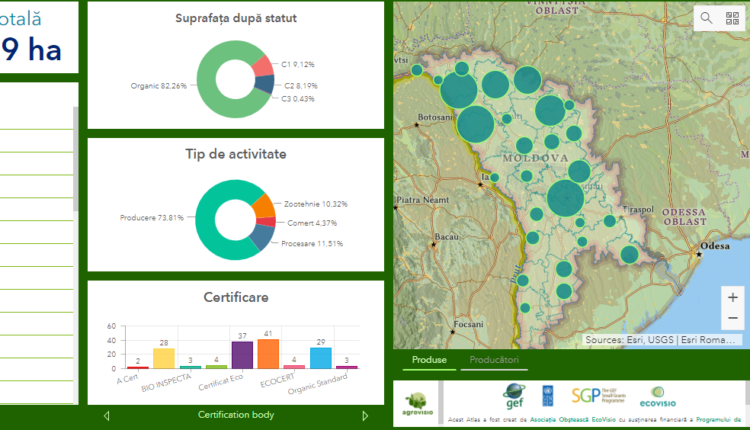The width and height of the screenshot is (750, 430).
Task: Open the Asociația Obștească EcoVisio link
Action: click(573, 419)
